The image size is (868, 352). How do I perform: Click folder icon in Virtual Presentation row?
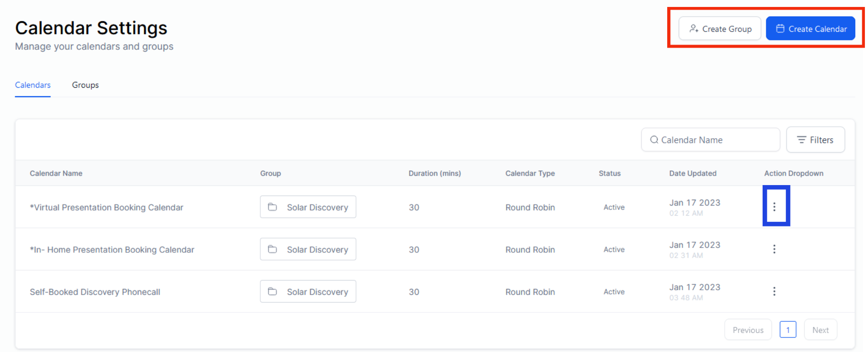click(x=273, y=207)
